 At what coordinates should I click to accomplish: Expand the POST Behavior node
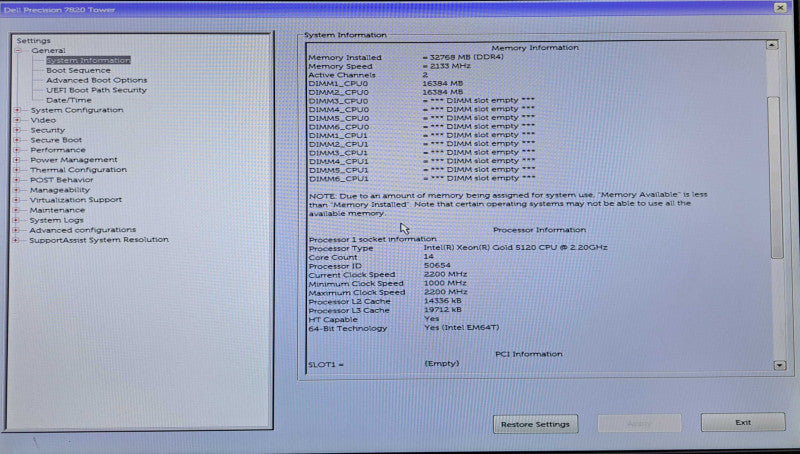click(17, 180)
